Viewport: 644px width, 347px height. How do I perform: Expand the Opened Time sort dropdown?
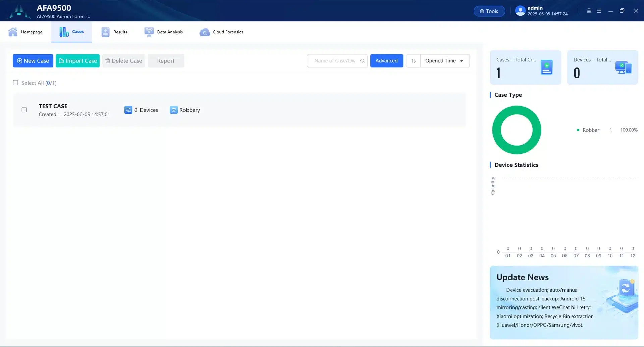click(444, 61)
